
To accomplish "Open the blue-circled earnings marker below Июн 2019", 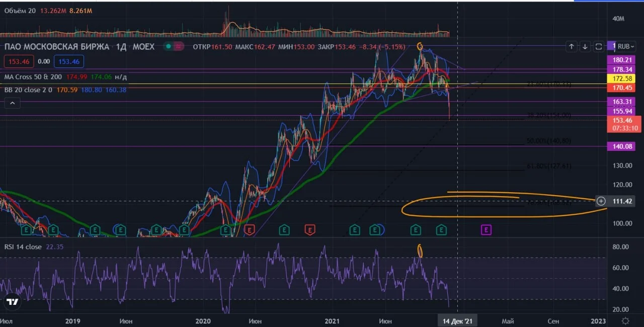I will (121, 230).
